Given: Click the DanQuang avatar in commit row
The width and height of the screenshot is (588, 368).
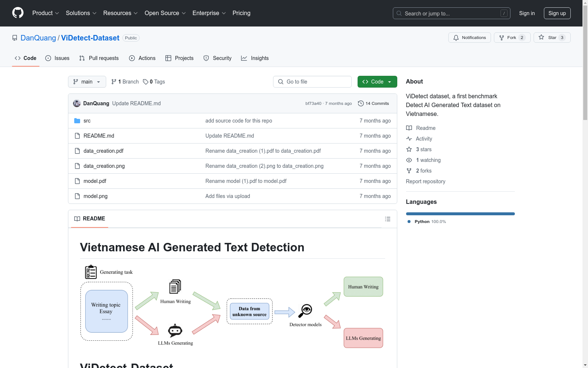Looking at the screenshot, I should (x=77, y=103).
